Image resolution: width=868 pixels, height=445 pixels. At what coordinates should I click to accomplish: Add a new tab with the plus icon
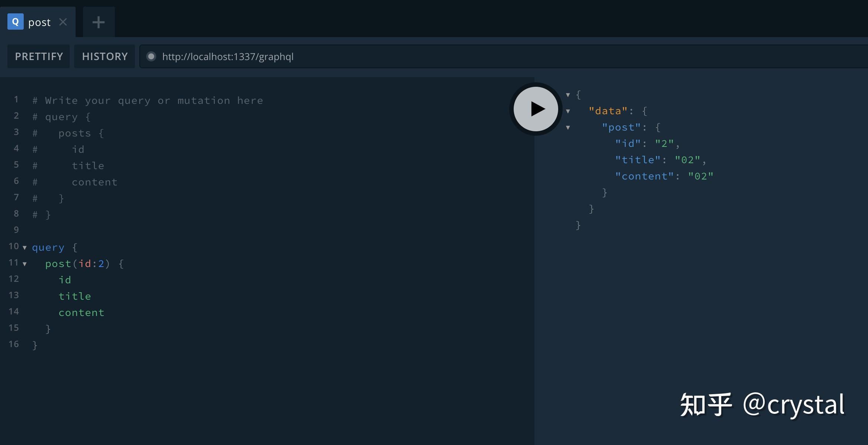[x=99, y=22]
